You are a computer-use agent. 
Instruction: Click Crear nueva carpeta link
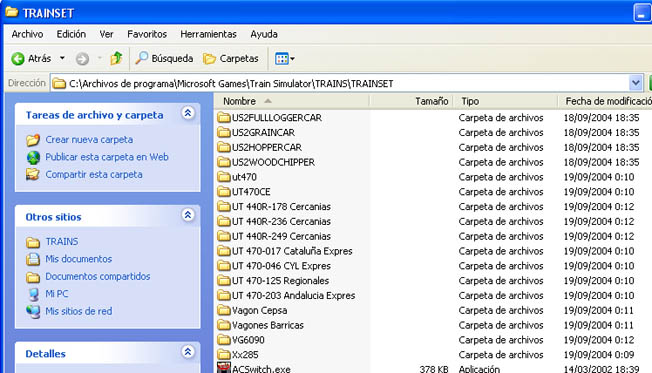click(x=89, y=140)
